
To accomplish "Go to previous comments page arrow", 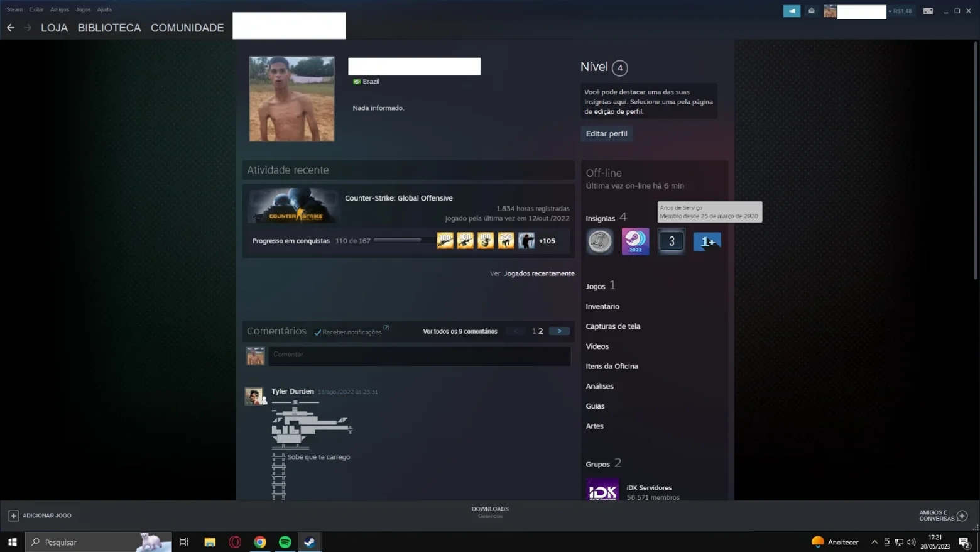I will (x=516, y=331).
